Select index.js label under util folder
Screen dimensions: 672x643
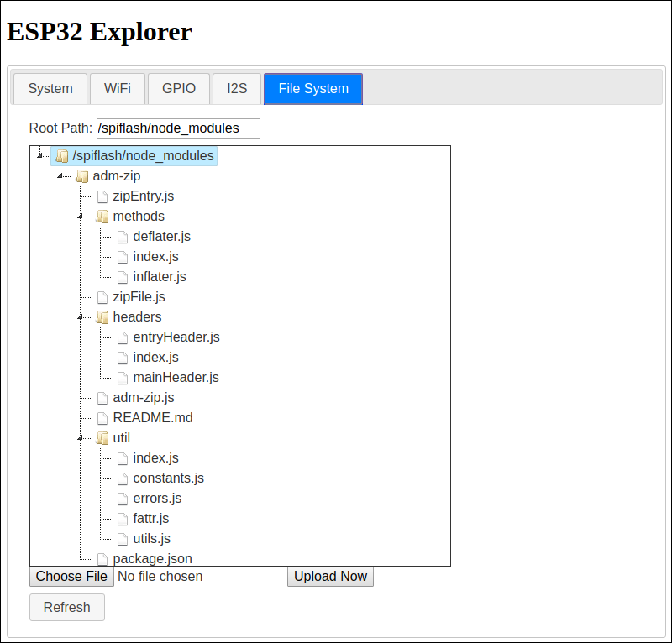[x=155, y=458]
